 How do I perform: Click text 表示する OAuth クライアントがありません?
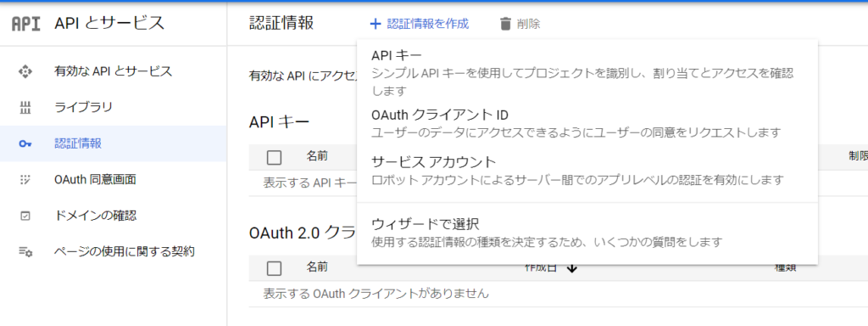coord(376,293)
